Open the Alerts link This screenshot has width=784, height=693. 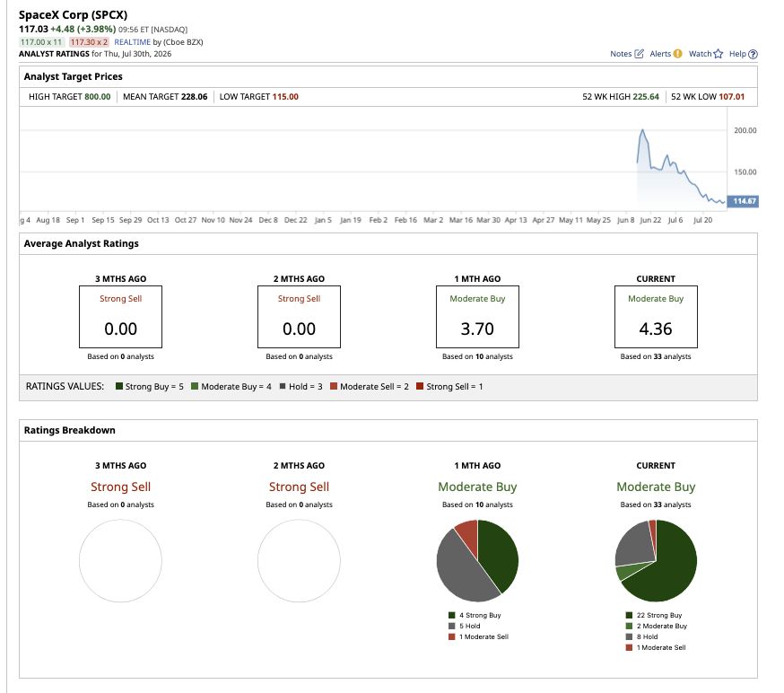(x=660, y=54)
